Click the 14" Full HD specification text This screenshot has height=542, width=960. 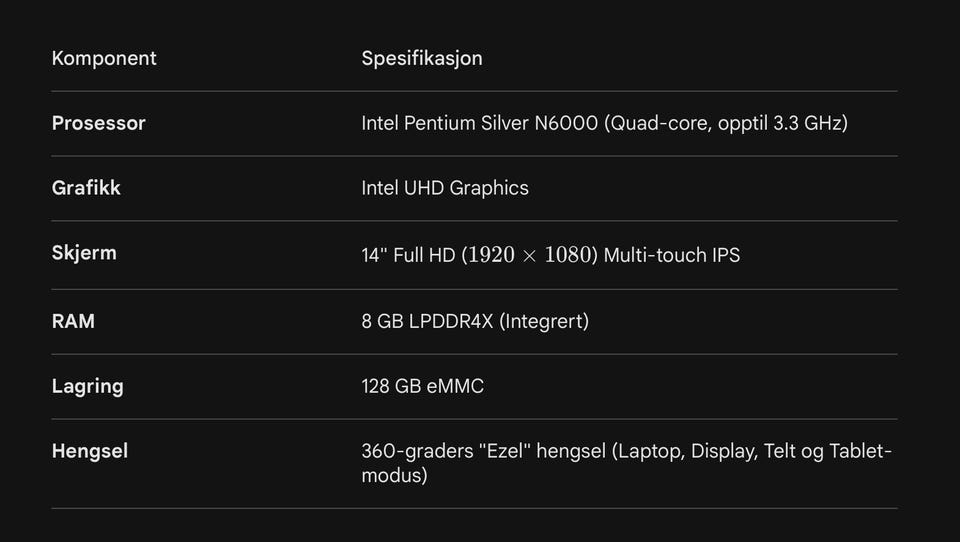click(408, 255)
